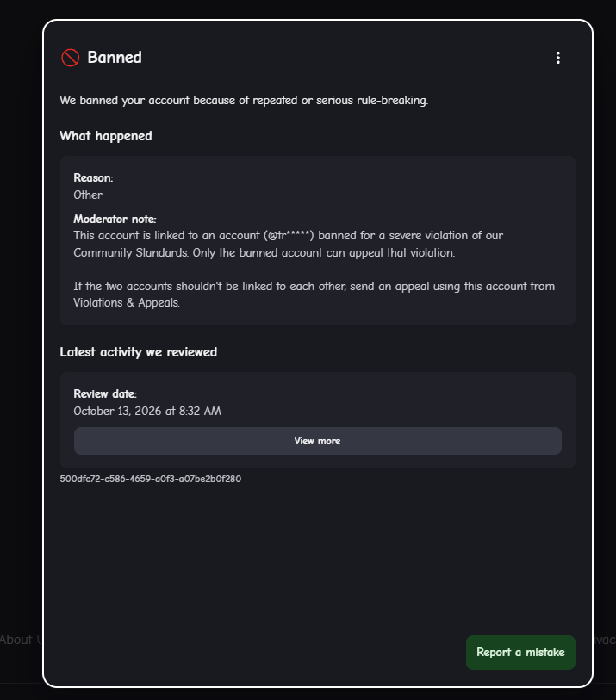
Task: Click the View more button
Action: 318,441
